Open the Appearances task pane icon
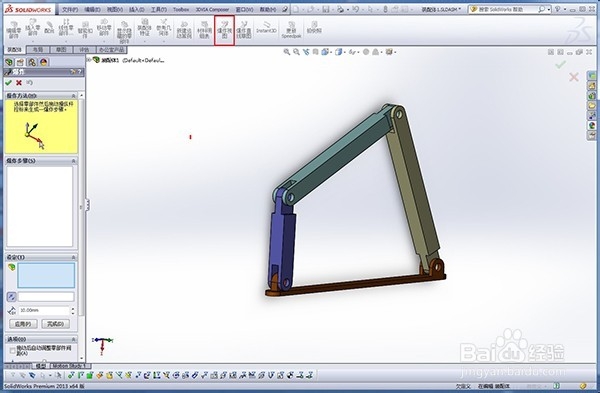The height and width of the screenshot is (393, 600). coord(592,126)
